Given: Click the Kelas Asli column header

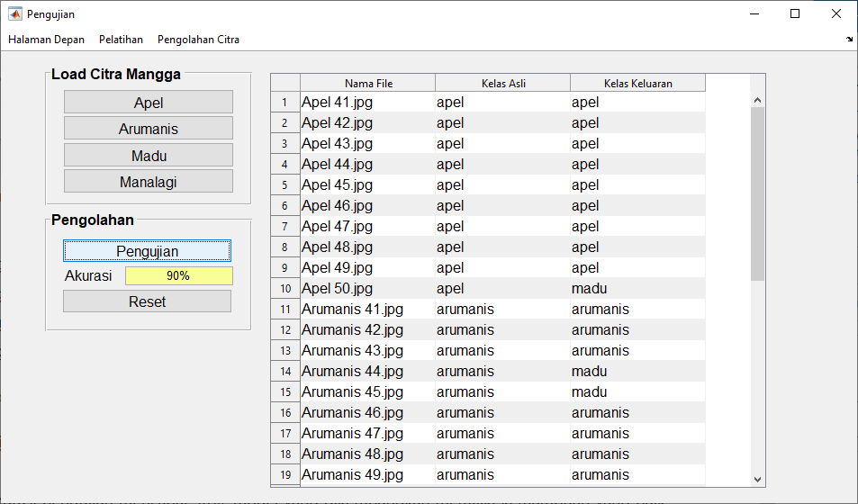Looking at the screenshot, I should [503, 84].
